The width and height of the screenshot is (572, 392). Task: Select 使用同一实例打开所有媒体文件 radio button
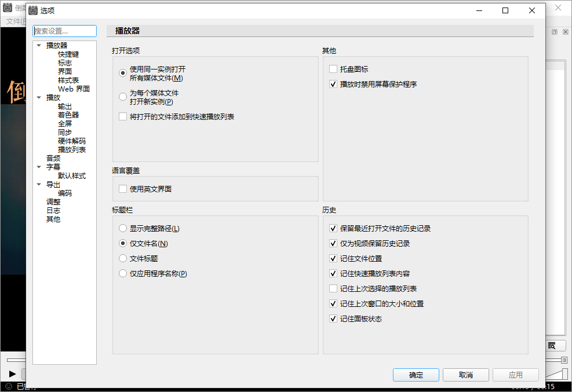(123, 73)
